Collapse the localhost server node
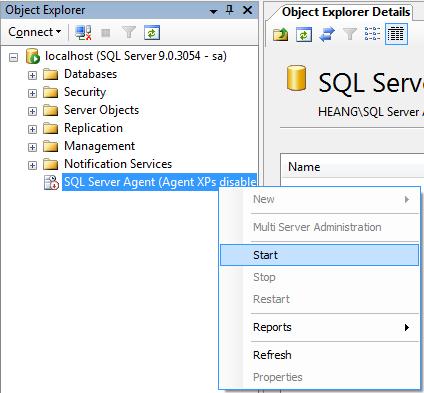The image size is (424, 393). (13, 57)
